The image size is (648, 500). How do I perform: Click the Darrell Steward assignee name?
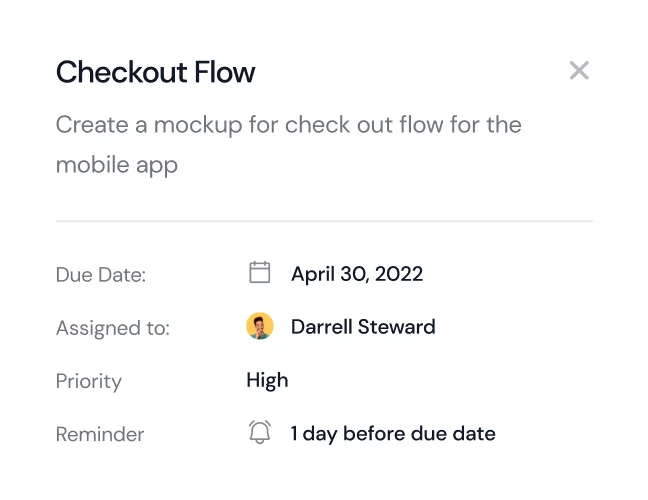(363, 327)
